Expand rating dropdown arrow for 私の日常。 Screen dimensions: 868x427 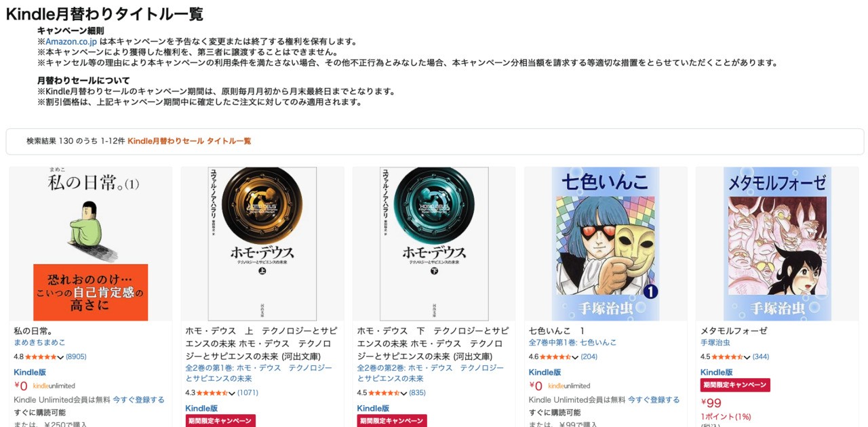click(61, 357)
